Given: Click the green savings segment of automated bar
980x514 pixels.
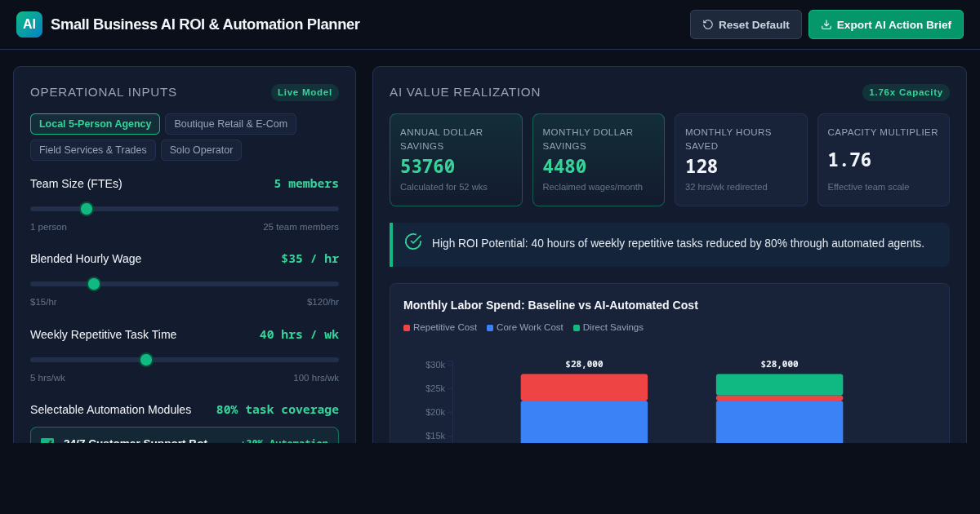Looking at the screenshot, I should click(x=779, y=384).
